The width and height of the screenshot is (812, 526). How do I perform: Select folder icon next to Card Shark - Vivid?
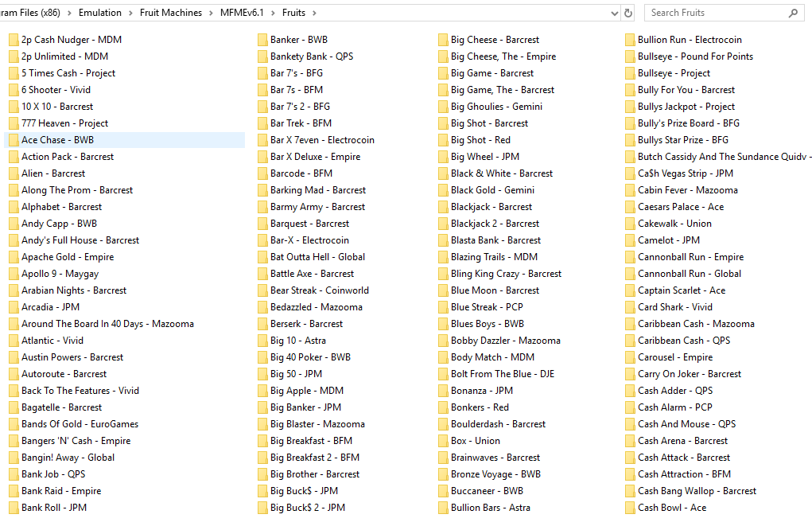(x=630, y=307)
